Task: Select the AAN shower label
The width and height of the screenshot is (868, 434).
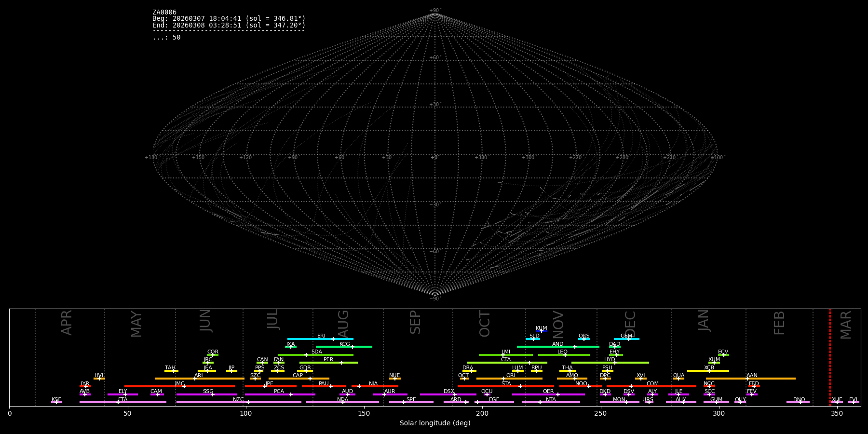Action: tap(752, 376)
